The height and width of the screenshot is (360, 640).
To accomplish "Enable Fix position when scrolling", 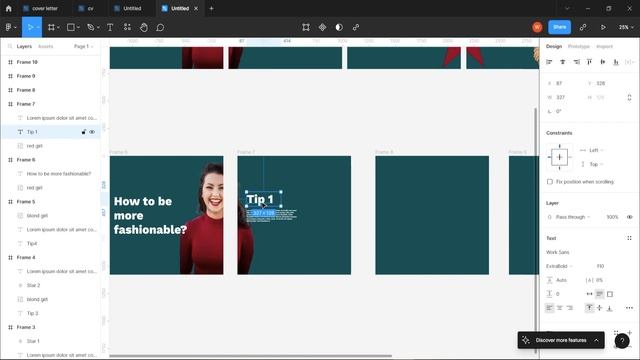I will coord(550,182).
